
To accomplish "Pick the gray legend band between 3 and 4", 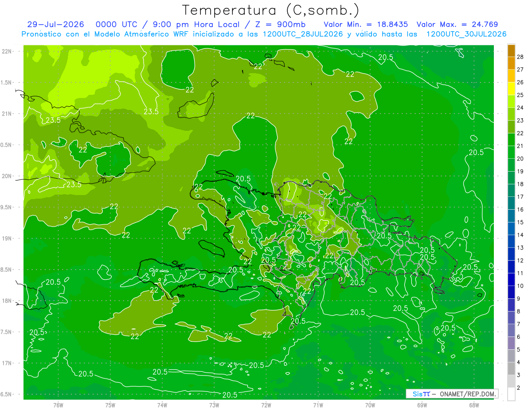I will click(511, 369).
